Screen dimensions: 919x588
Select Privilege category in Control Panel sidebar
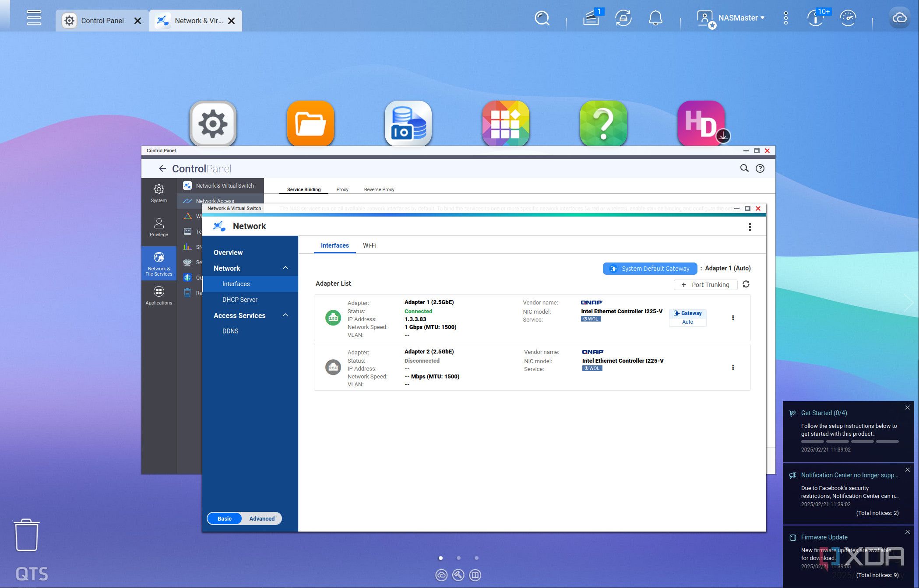[159, 227]
